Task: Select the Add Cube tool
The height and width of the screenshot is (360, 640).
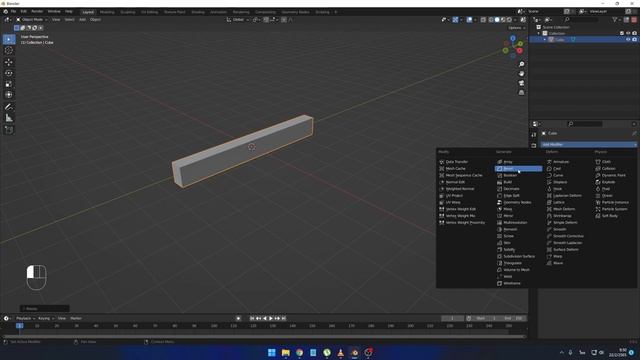Action: (x=9, y=130)
